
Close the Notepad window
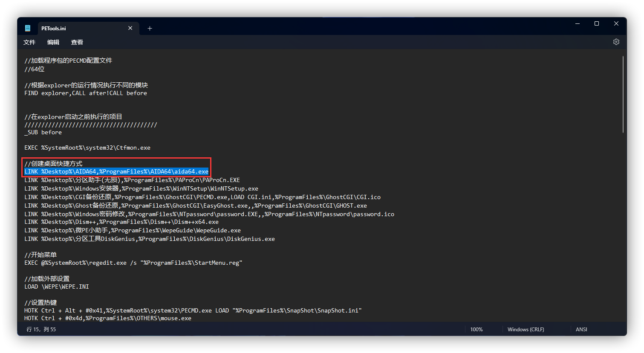(x=616, y=24)
